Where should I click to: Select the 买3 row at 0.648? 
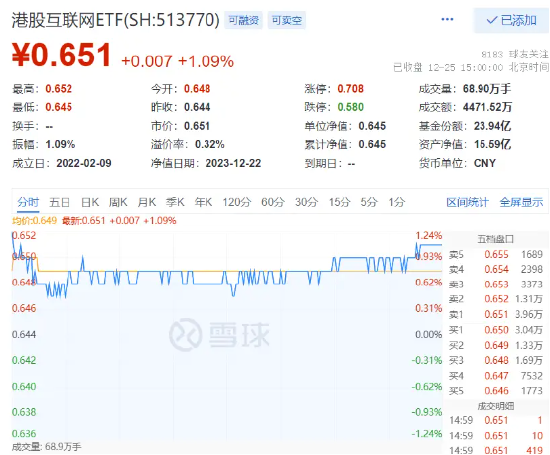(x=496, y=361)
